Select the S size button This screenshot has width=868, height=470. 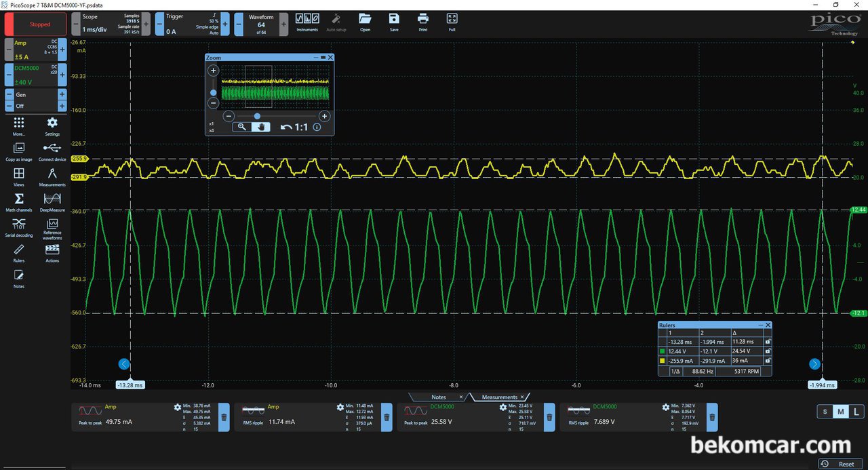[825, 412]
